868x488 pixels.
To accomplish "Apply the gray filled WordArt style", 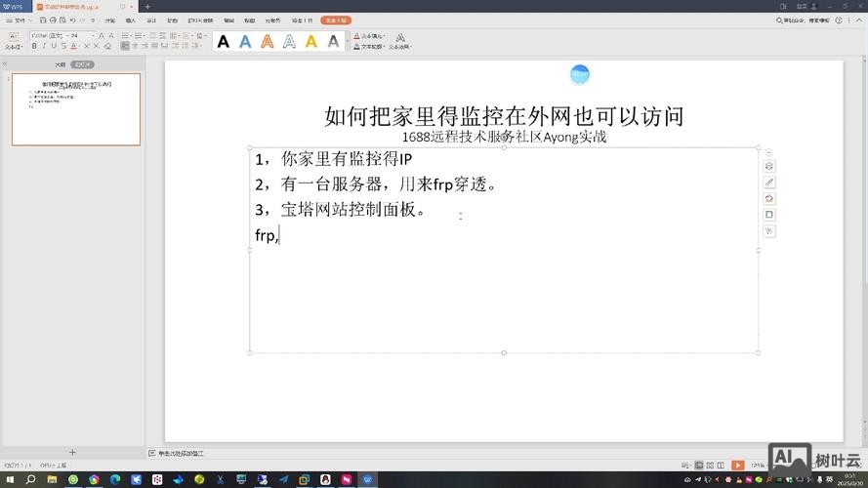I will 333,42.
